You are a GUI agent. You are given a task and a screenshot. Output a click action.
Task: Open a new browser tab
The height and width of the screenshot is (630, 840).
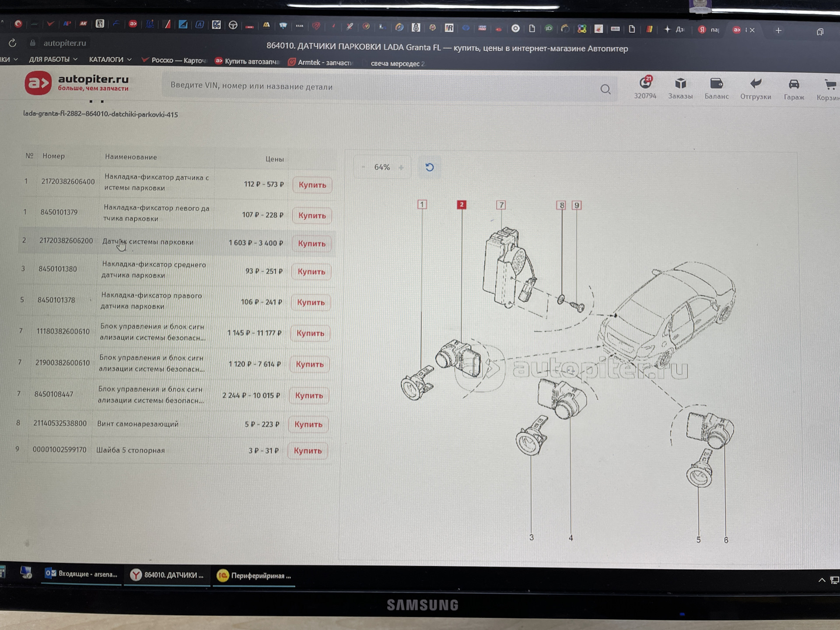pyautogui.click(x=778, y=31)
